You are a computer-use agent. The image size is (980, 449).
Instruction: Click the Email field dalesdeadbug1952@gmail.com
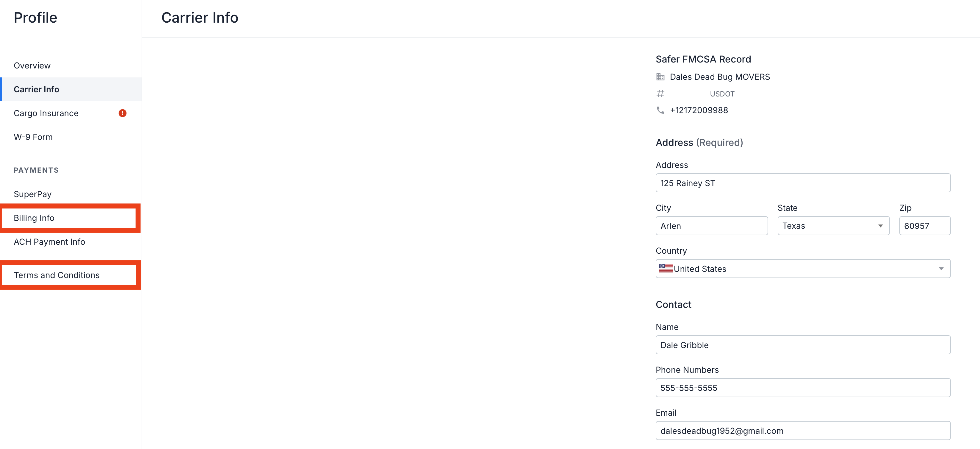coord(803,430)
